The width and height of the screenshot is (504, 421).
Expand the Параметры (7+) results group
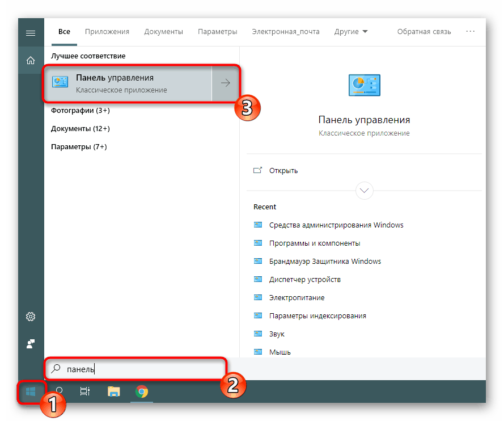[79, 147]
